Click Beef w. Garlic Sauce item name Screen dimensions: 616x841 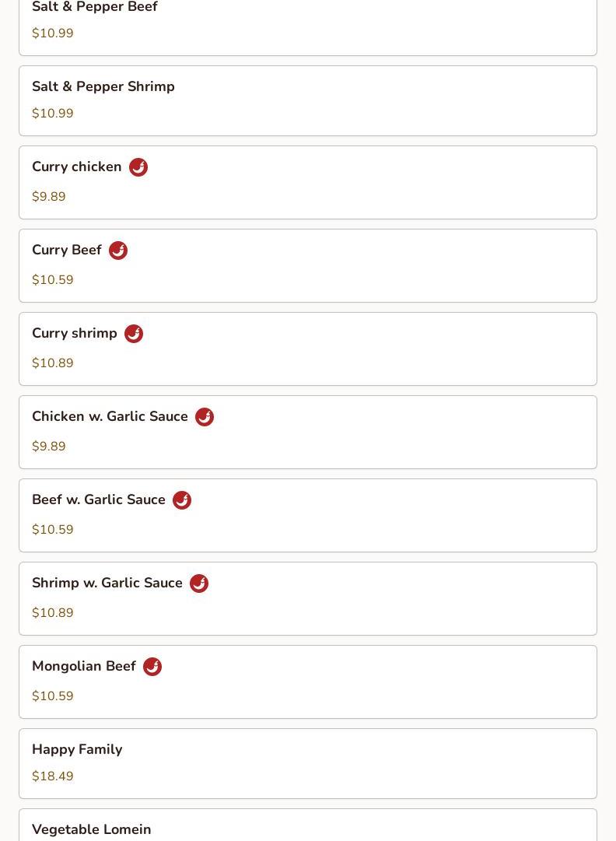[x=99, y=499]
